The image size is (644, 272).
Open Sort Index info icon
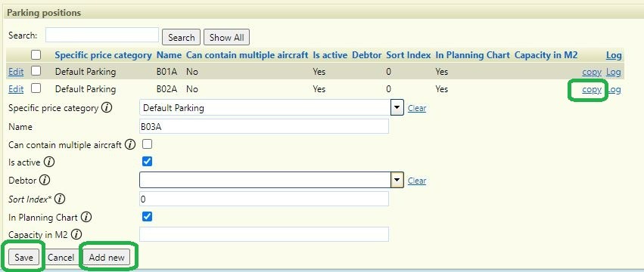[60, 199]
